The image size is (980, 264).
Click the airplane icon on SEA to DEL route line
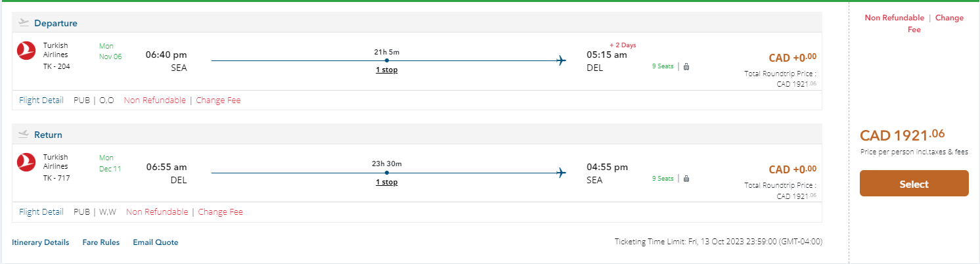click(561, 61)
